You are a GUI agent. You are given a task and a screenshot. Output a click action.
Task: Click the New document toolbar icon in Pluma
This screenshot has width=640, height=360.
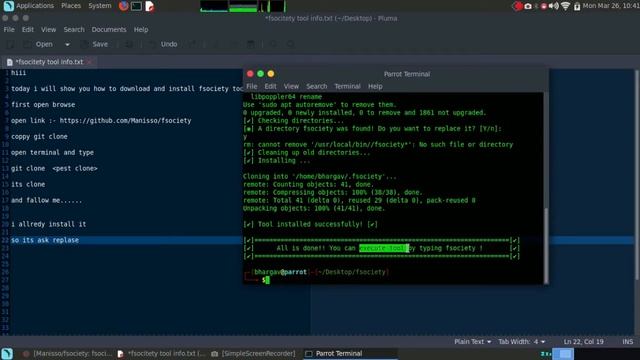pyautogui.click(x=11, y=44)
